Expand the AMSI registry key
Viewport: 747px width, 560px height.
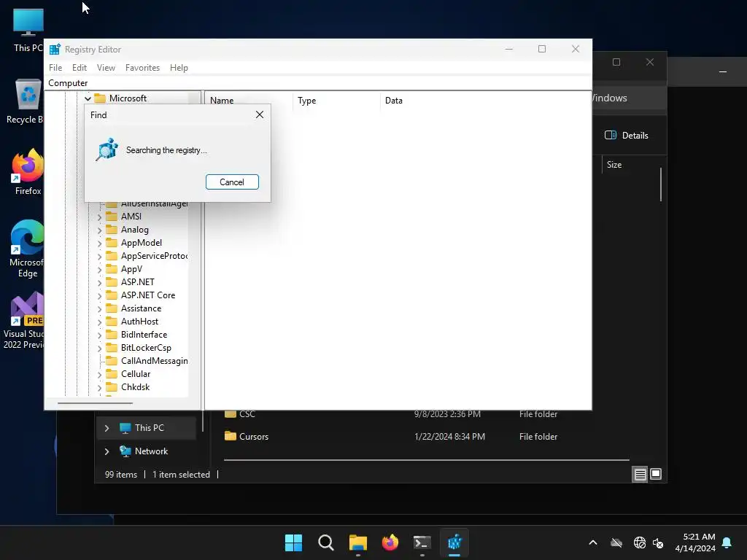point(99,217)
